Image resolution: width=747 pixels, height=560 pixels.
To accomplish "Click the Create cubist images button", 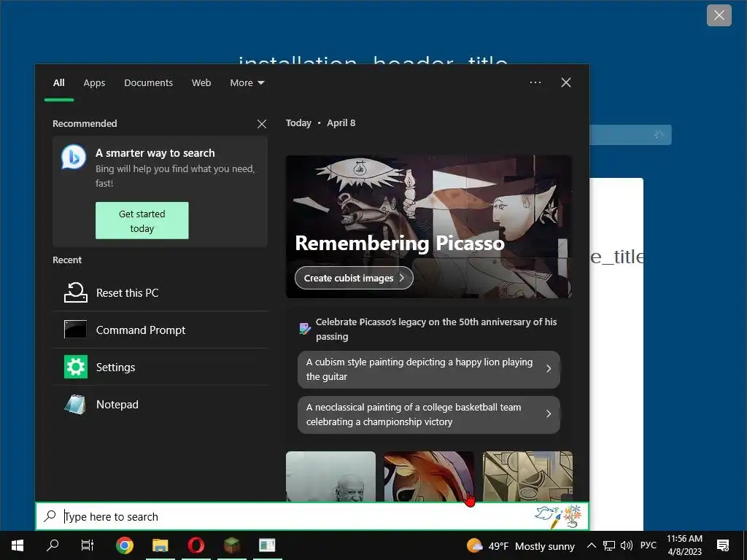I will point(354,278).
